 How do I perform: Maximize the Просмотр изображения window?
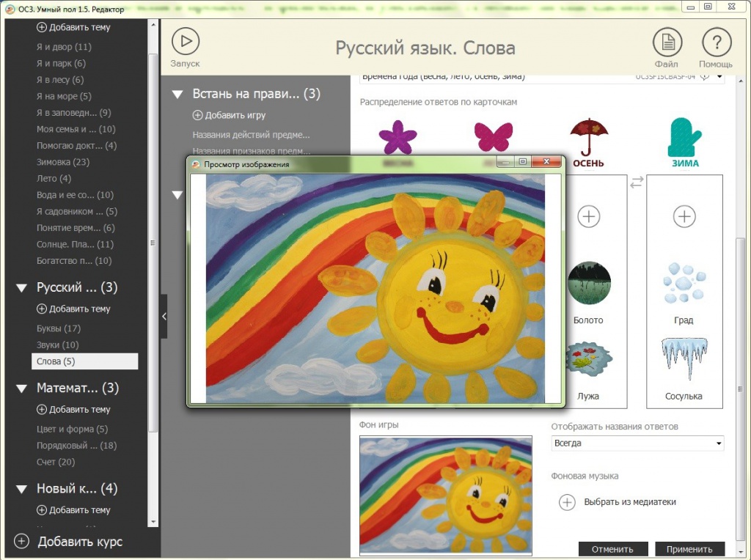click(x=523, y=162)
